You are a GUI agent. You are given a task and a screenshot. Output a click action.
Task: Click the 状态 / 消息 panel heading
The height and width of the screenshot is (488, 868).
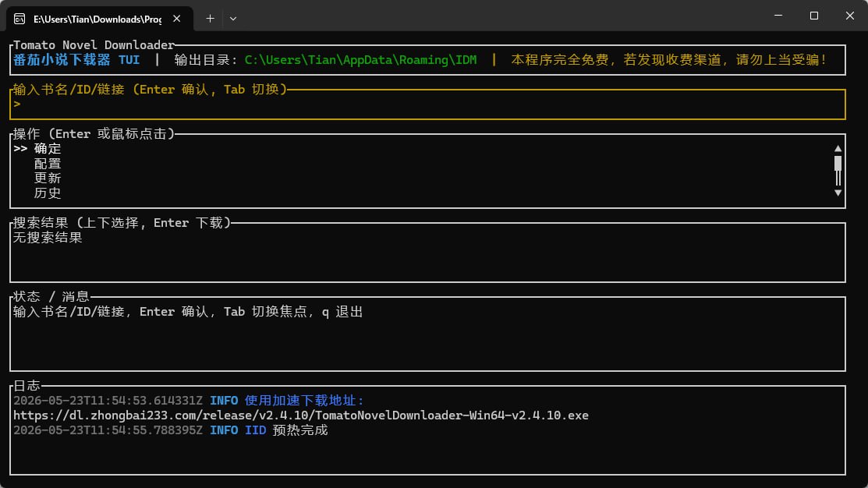coord(51,297)
